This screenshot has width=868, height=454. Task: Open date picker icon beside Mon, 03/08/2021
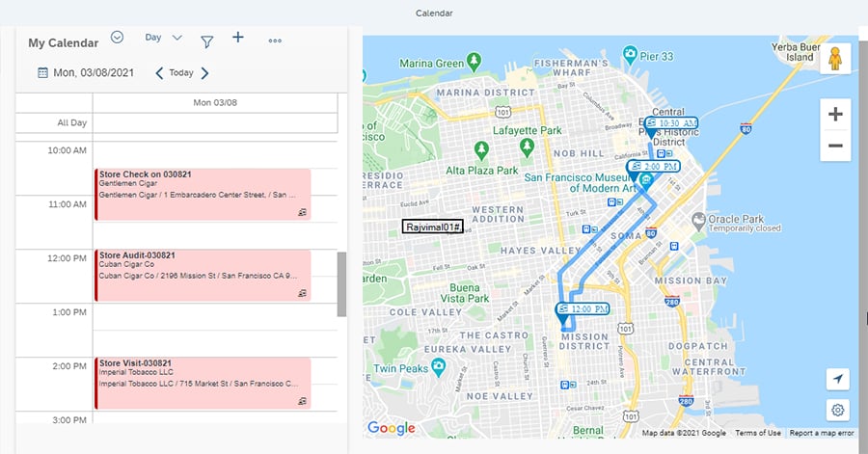[x=42, y=73]
